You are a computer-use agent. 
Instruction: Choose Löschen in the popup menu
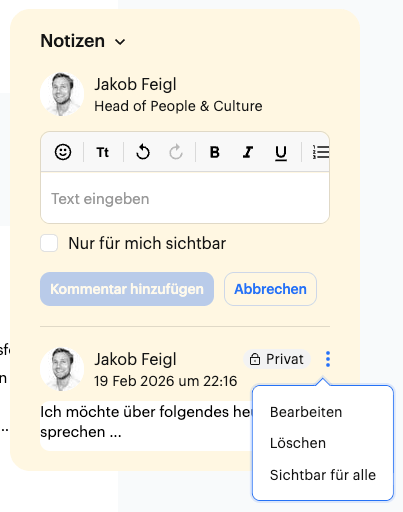coord(298,443)
